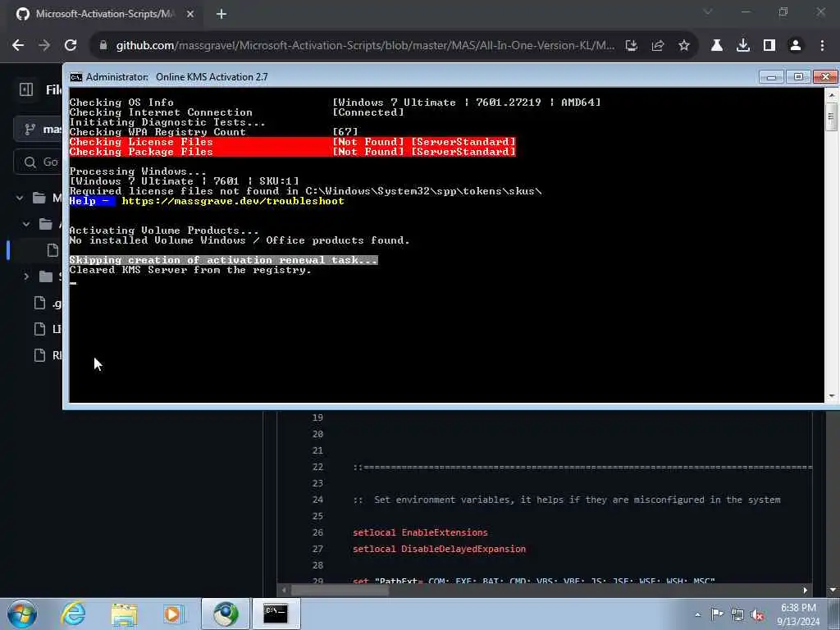Open Windows Media Player from taskbar

[x=174, y=614]
